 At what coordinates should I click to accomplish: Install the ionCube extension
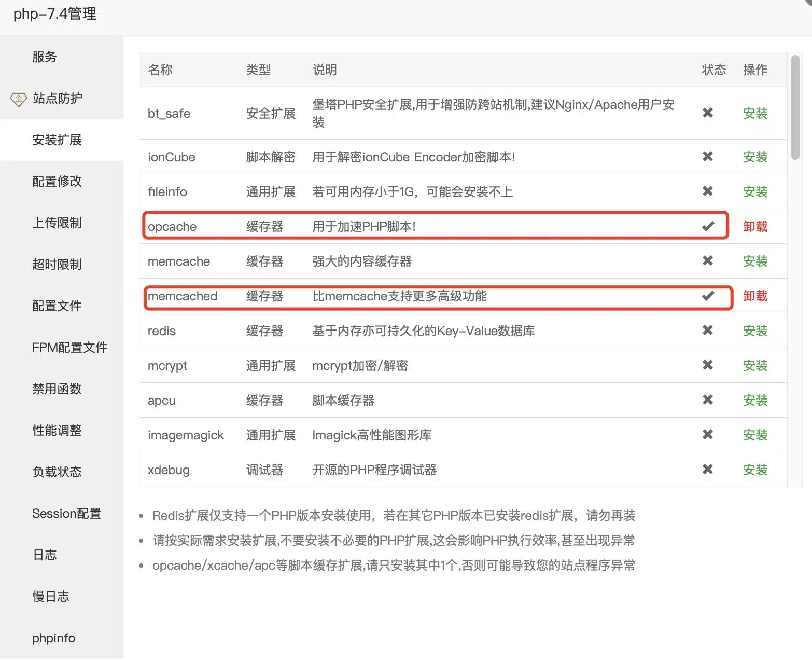755,157
